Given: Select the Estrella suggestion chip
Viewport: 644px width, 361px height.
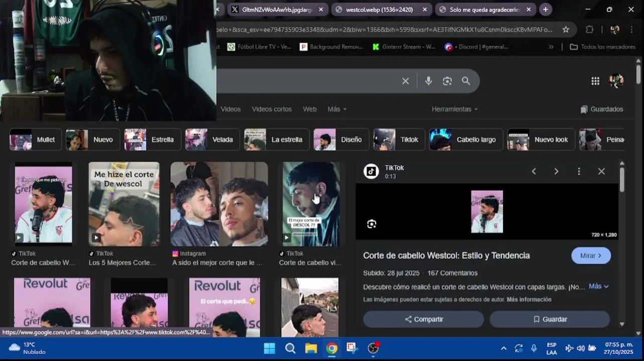Looking at the screenshot, I should tap(152, 140).
